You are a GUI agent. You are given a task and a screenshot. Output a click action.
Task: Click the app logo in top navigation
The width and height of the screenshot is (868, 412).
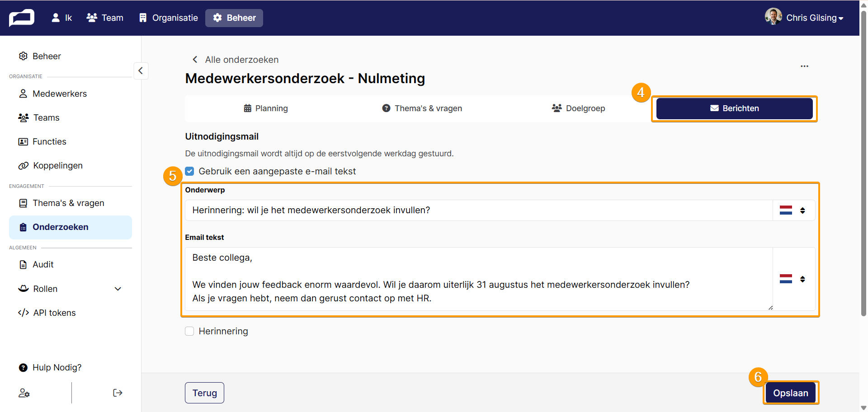point(21,18)
